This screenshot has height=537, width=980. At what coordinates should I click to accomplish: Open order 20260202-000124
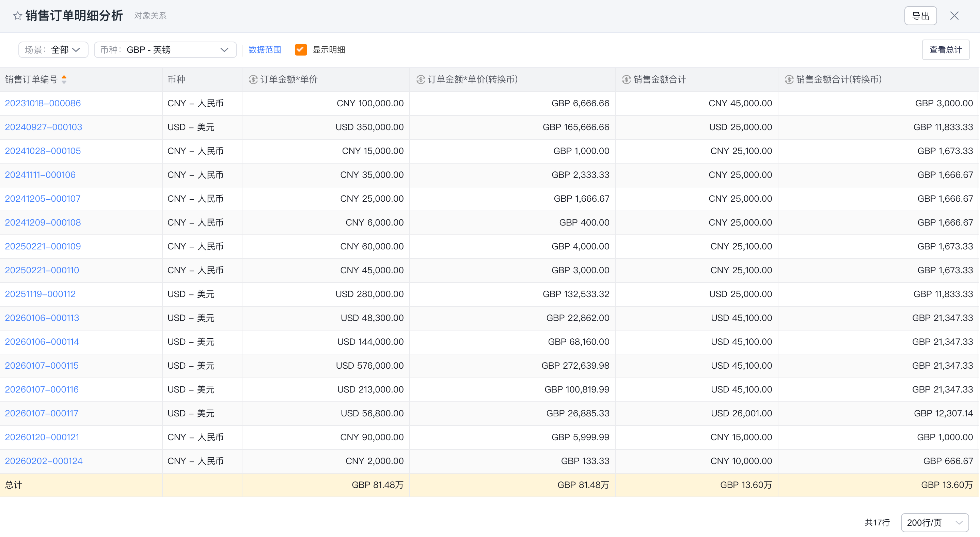coord(44,461)
